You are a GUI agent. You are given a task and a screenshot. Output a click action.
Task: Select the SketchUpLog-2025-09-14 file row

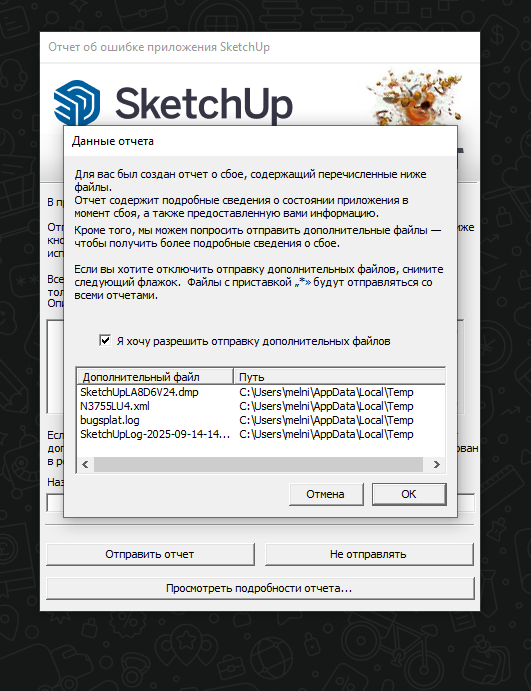pos(261,435)
